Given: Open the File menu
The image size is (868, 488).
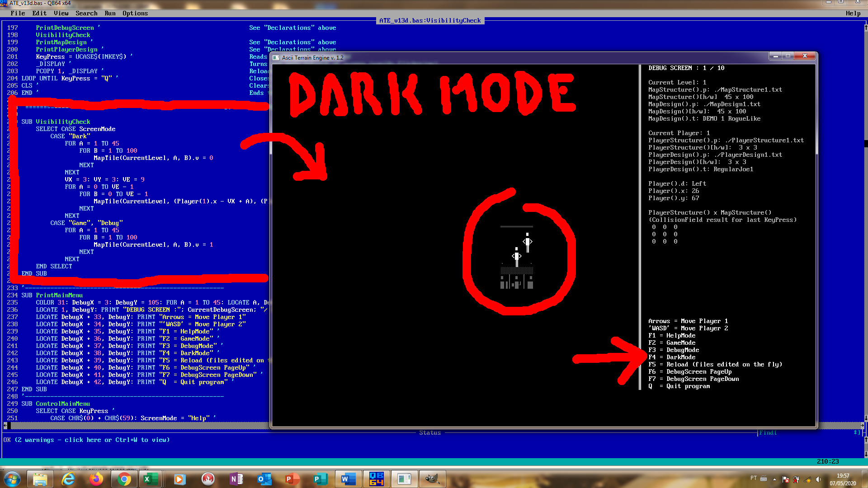Looking at the screenshot, I should 18,13.
